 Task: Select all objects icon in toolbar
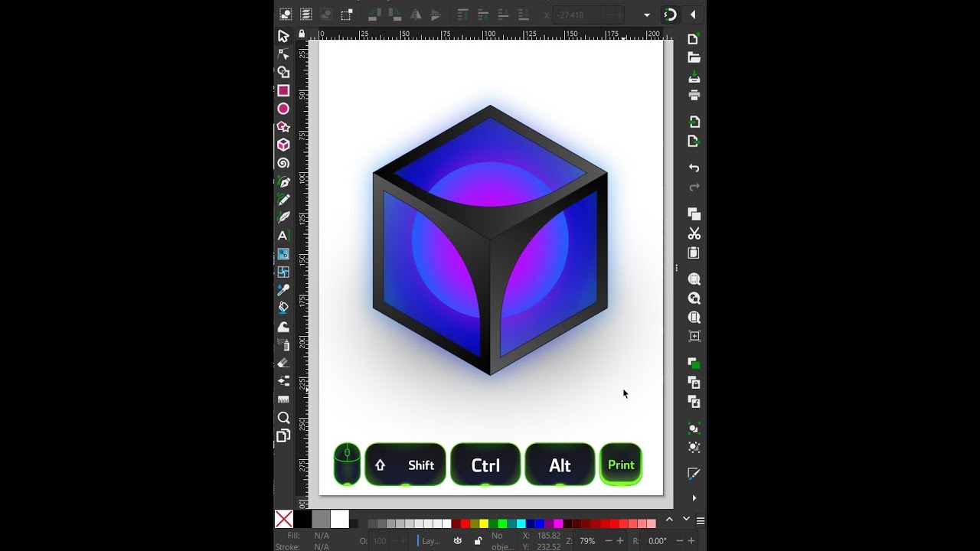pos(285,15)
